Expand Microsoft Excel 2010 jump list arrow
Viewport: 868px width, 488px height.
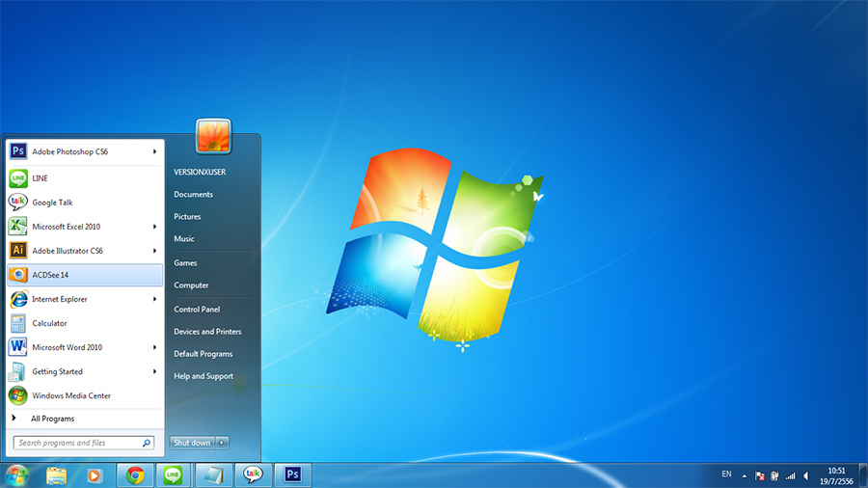point(155,227)
